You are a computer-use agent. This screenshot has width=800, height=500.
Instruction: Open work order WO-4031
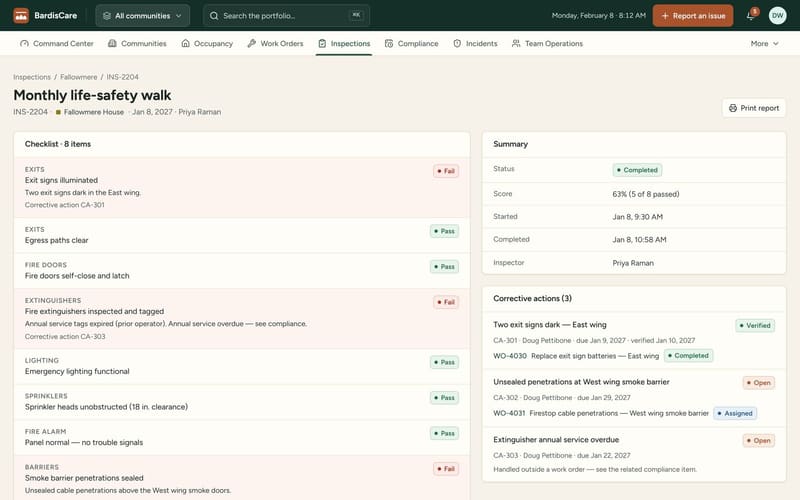click(509, 413)
